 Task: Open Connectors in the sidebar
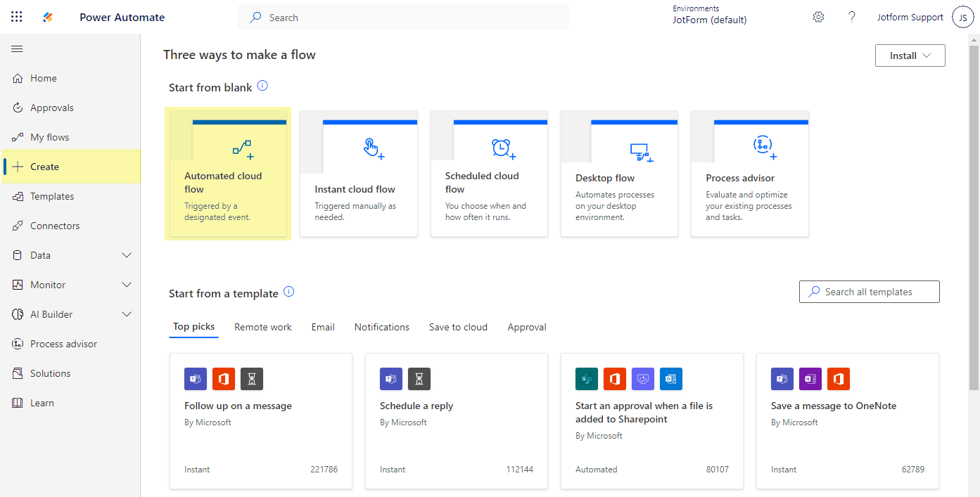coord(54,226)
